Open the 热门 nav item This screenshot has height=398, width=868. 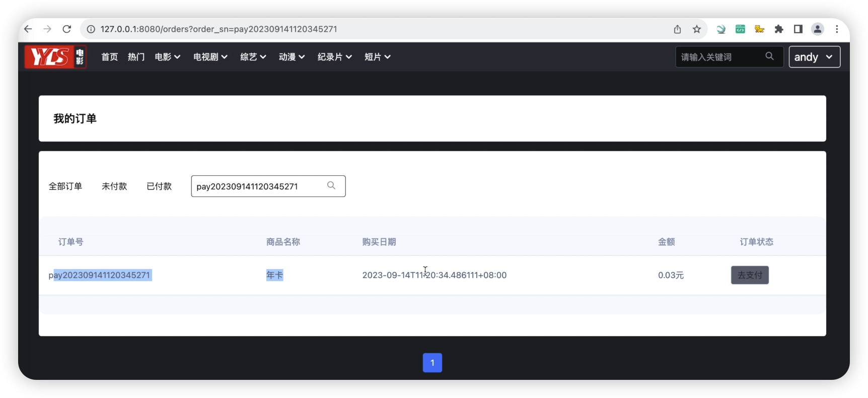click(136, 57)
